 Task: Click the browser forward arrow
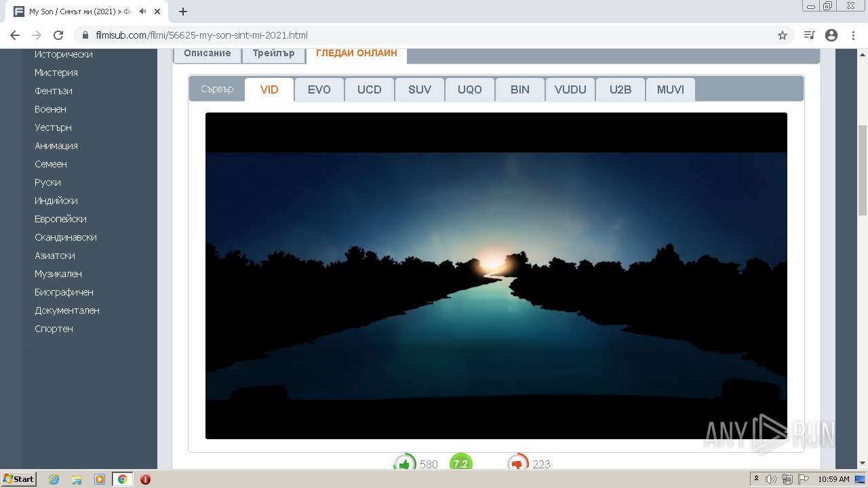[37, 35]
